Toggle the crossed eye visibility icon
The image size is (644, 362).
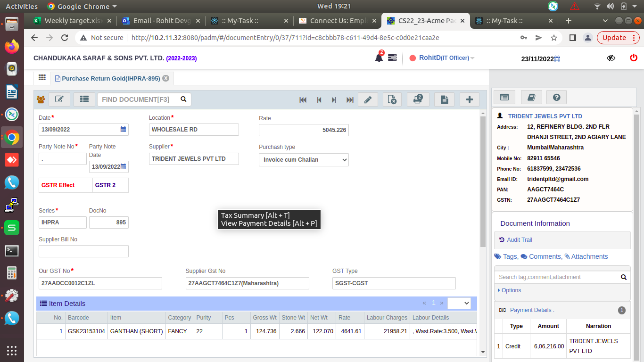click(611, 58)
